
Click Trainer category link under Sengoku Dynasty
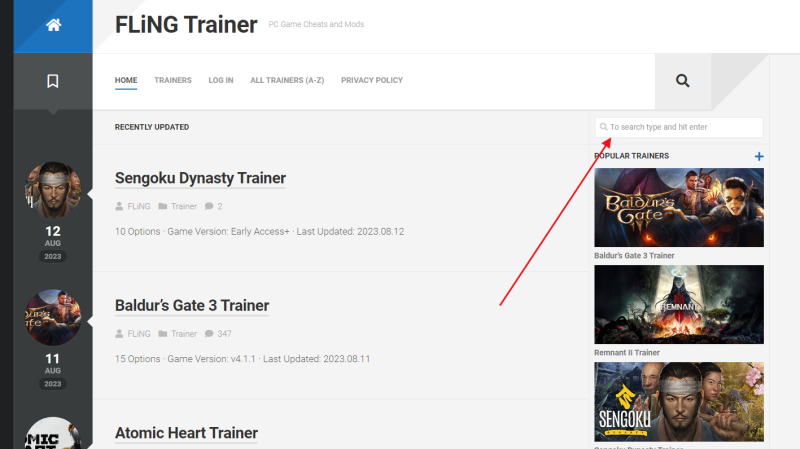(184, 206)
